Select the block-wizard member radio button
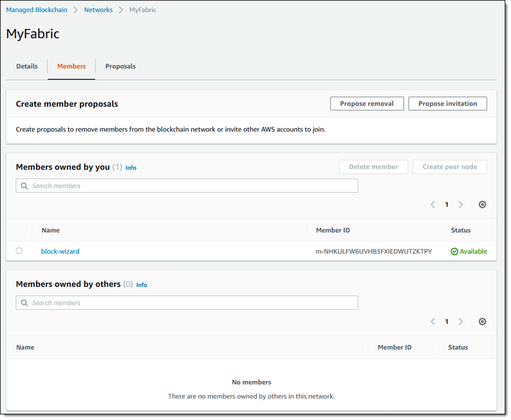This screenshot has width=511, height=420. 19,251
